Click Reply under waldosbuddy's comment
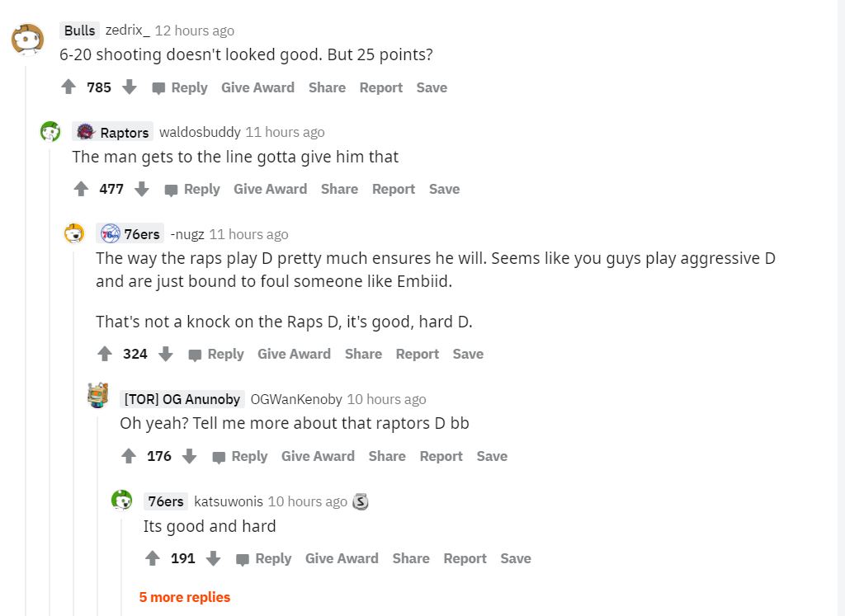 pyautogui.click(x=201, y=189)
